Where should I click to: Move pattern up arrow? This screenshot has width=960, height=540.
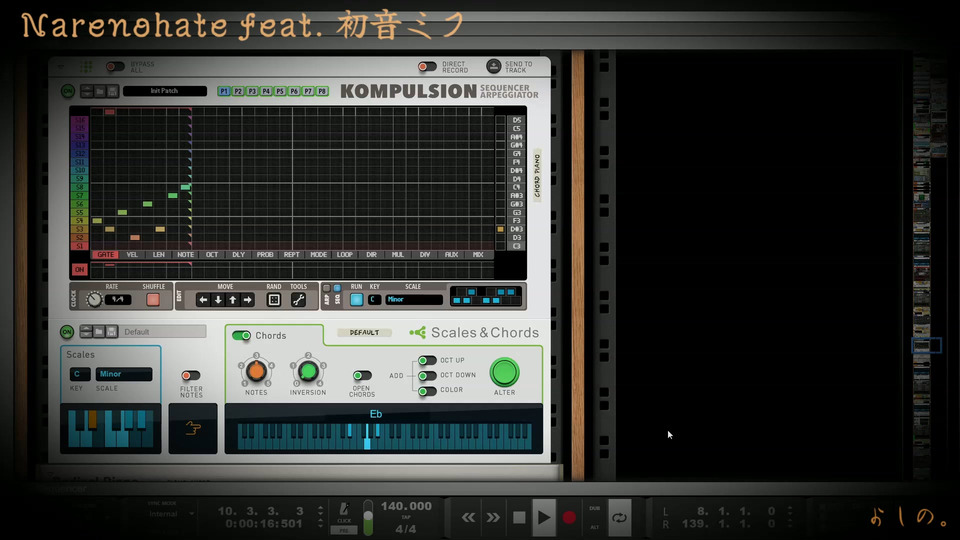click(233, 300)
